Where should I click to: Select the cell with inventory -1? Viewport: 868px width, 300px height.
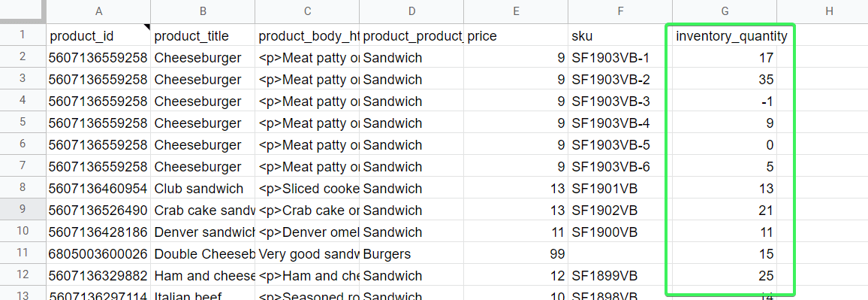[725, 102]
